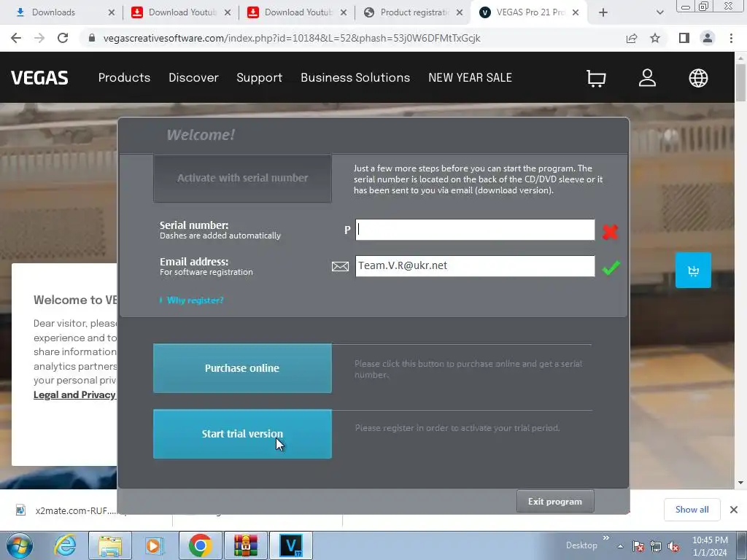Image resolution: width=747 pixels, height=560 pixels.
Task: Click the envelope icon next to email
Action: click(340, 266)
